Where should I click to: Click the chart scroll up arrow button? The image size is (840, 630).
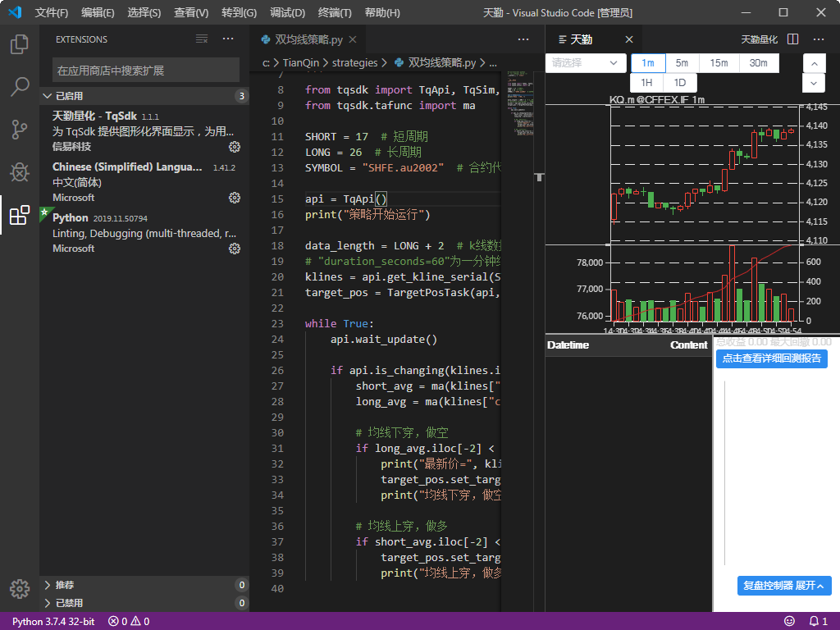click(814, 64)
